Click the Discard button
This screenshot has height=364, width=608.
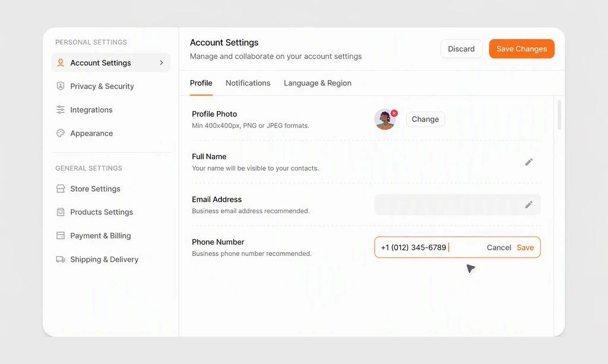pyautogui.click(x=461, y=49)
